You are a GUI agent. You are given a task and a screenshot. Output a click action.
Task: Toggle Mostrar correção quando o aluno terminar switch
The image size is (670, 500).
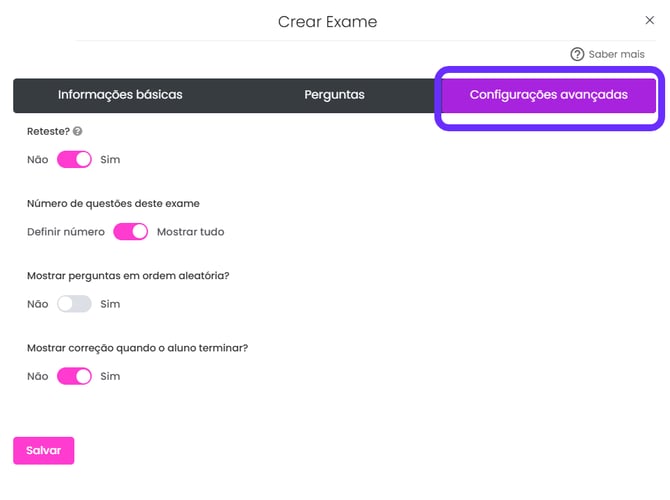(x=74, y=376)
